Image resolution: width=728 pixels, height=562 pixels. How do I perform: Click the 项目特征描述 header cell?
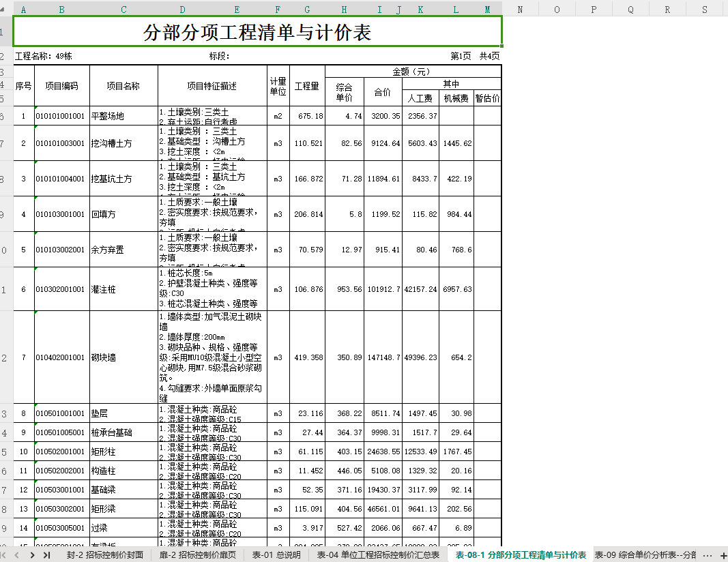212,86
